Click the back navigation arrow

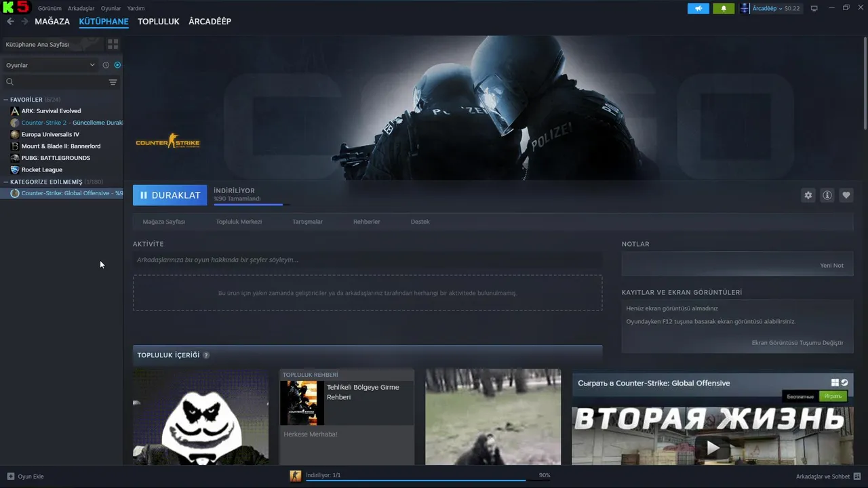[x=10, y=22]
